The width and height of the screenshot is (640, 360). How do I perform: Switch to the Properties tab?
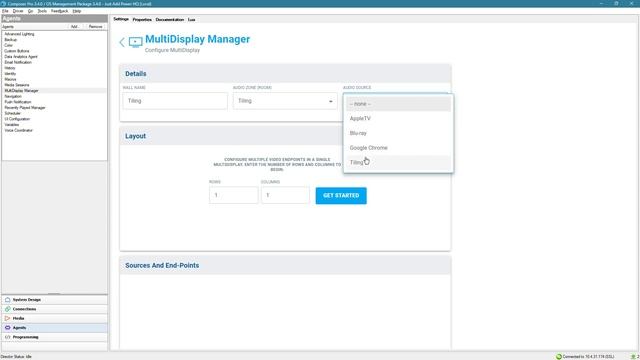(142, 19)
